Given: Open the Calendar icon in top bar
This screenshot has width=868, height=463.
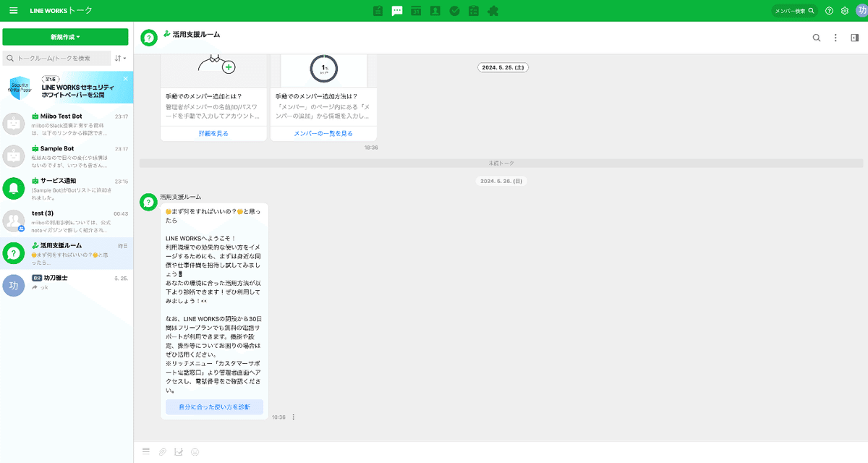Looking at the screenshot, I should pyautogui.click(x=416, y=11).
